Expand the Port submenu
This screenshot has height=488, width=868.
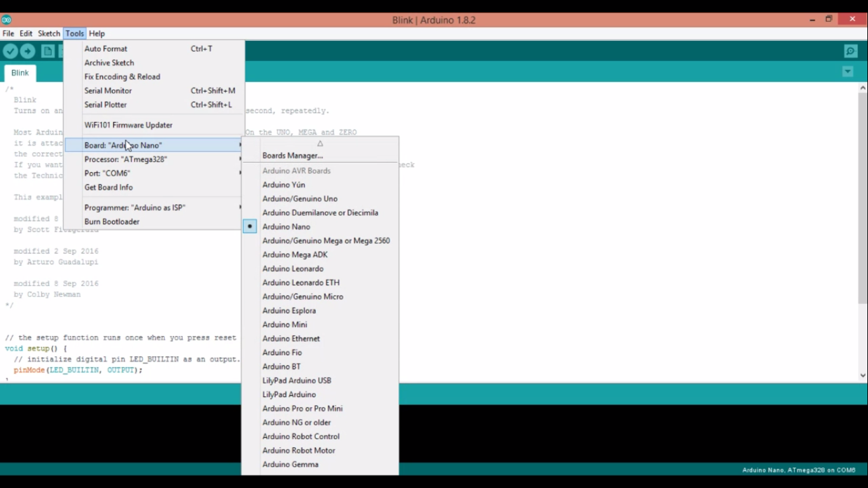pos(108,173)
